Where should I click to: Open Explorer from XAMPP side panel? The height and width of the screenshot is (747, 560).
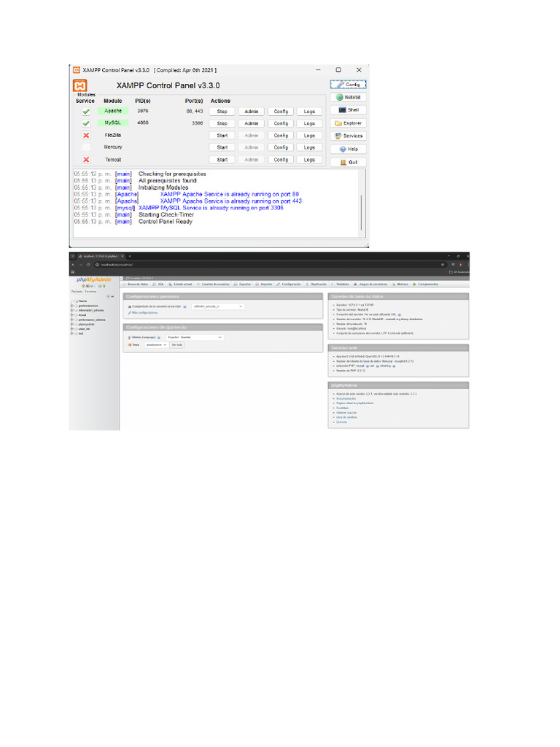click(x=348, y=123)
